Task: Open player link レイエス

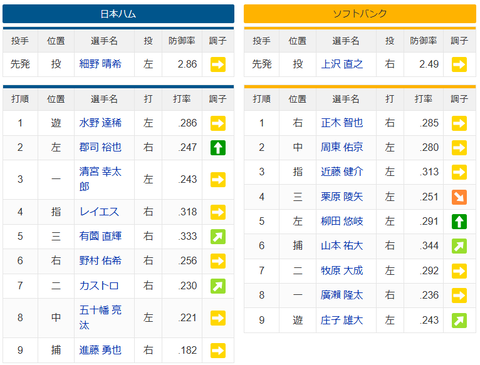Action: pos(99,212)
